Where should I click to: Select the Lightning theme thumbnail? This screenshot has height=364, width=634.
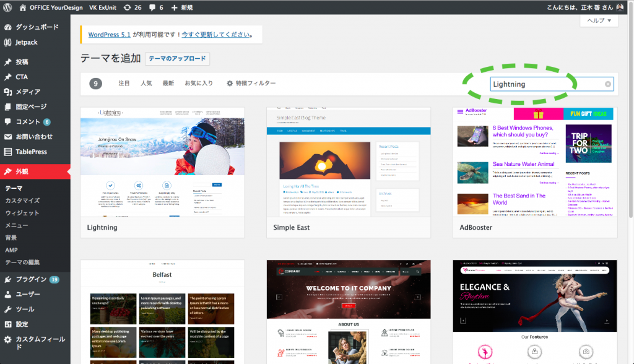tap(162, 162)
